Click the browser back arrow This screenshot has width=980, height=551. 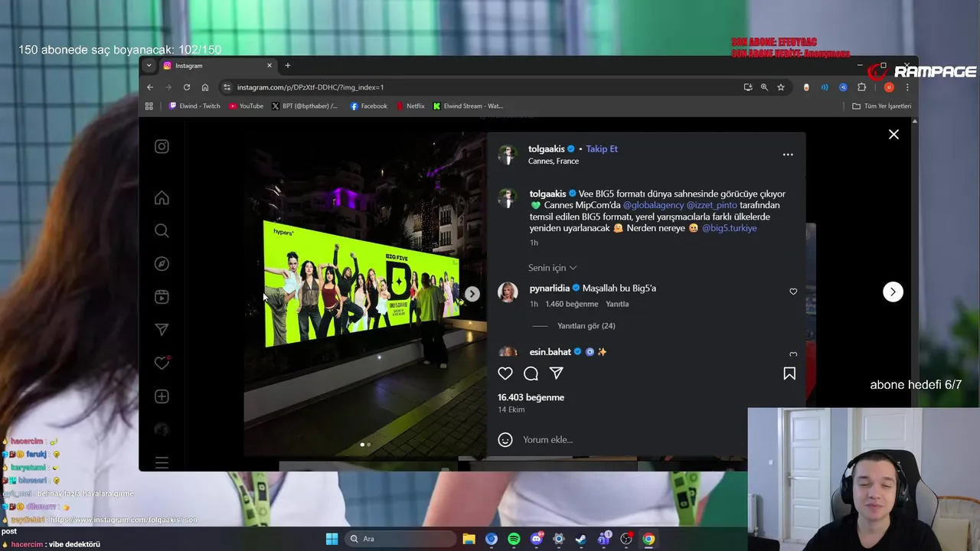tap(150, 87)
